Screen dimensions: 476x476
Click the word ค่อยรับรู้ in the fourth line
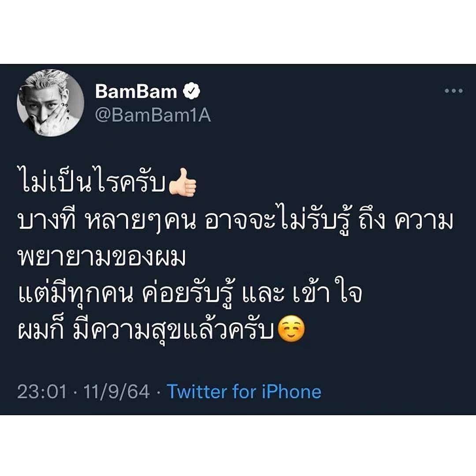pos(188,292)
